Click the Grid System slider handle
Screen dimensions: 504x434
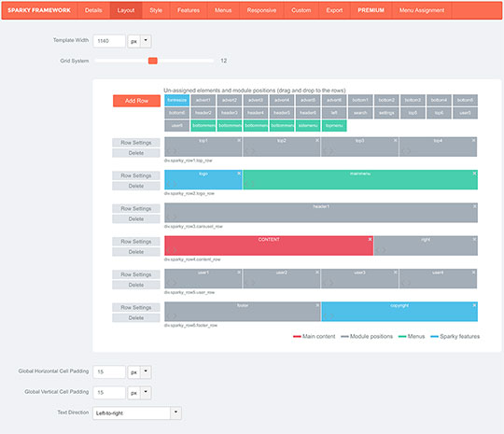(153, 61)
